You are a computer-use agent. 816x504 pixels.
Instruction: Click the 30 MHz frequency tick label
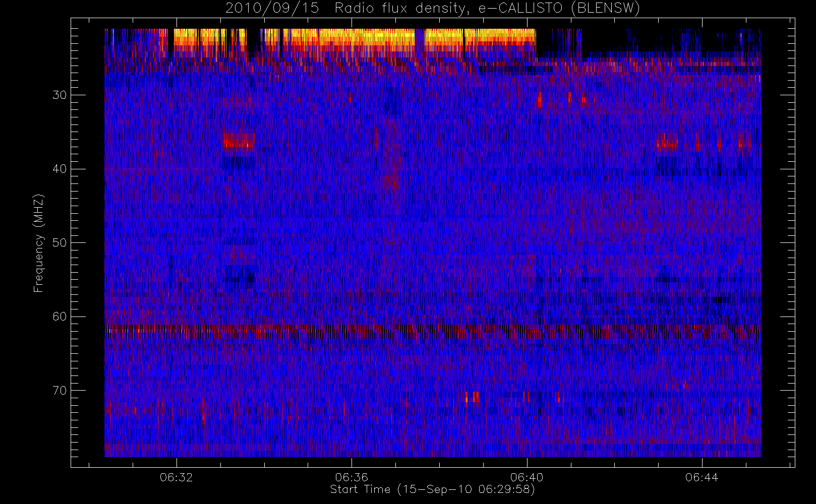click(59, 95)
